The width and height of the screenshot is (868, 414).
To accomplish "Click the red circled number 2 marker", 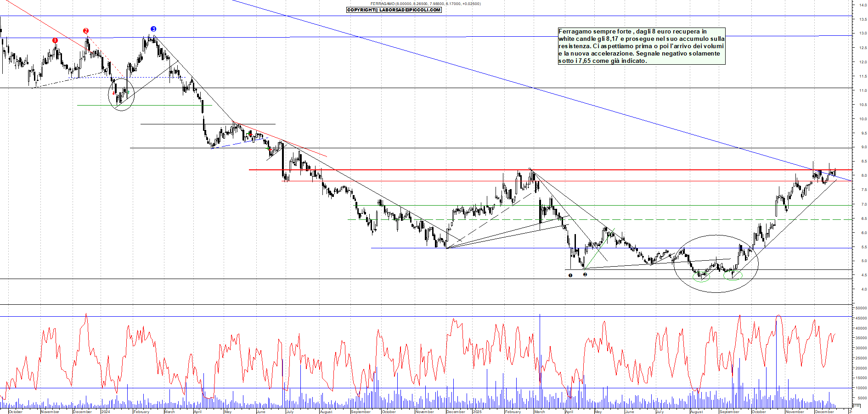I will pyautogui.click(x=86, y=31).
